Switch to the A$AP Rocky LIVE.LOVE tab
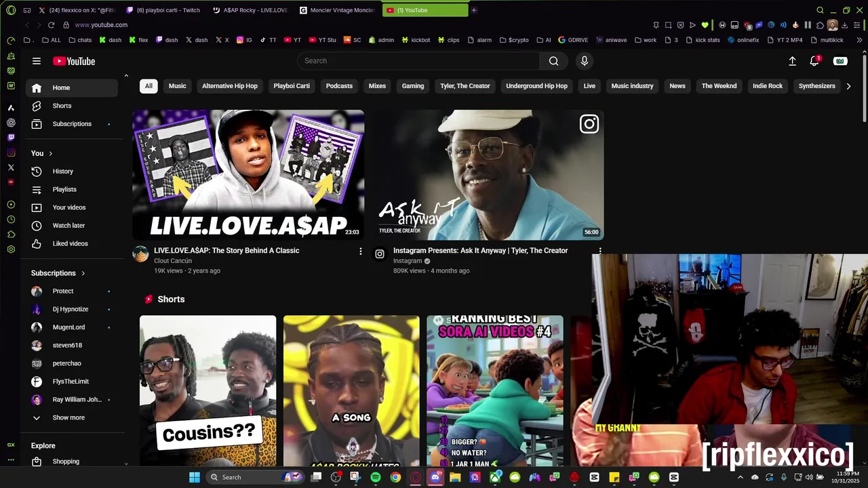Image resolution: width=868 pixels, height=488 pixels. tap(250, 10)
